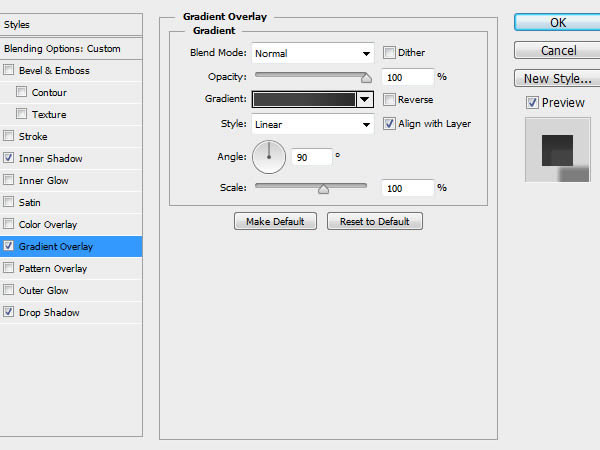Toggle the Preview checkbox
600x450 pixels.
point(532,103)
